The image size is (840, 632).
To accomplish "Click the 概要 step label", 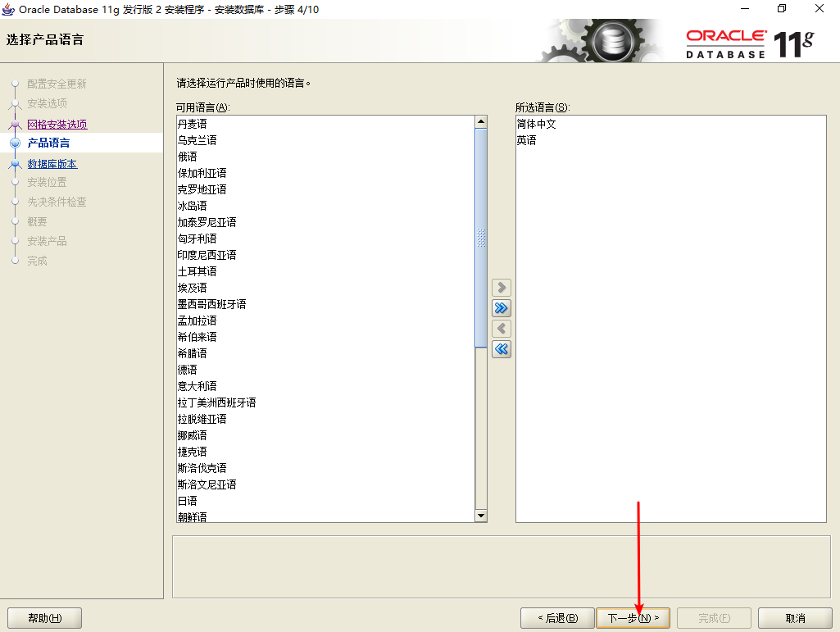I will pyautogui.click(x=37, y=222).
